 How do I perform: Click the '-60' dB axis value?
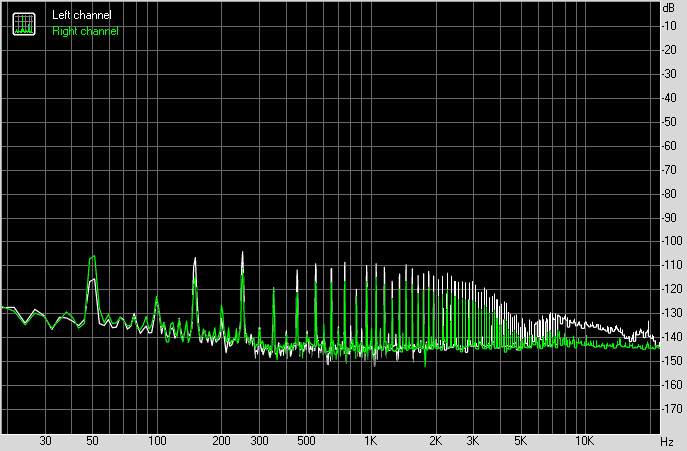pyautogui.click(x=669, y=146)
